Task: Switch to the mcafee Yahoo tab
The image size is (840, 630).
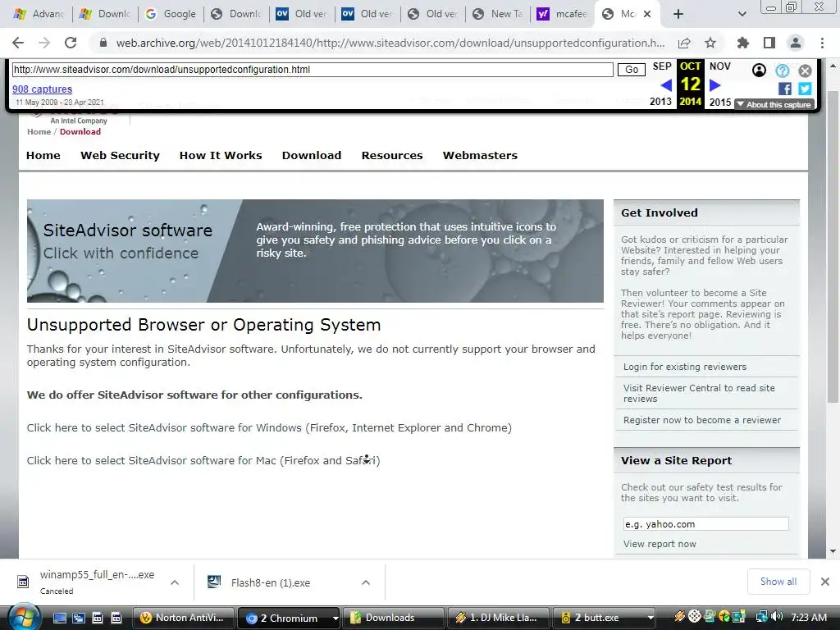Action: [x=561, y=14]
